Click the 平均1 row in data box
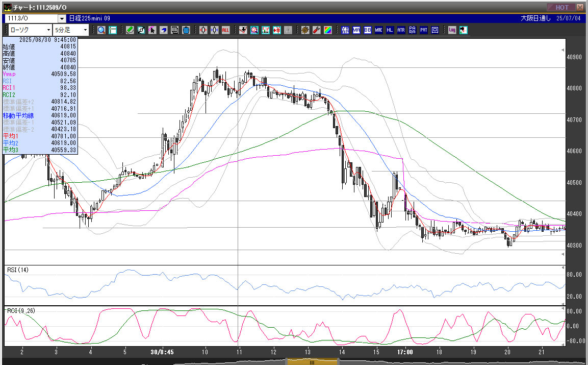588x365 pixels. pos(39,136)
